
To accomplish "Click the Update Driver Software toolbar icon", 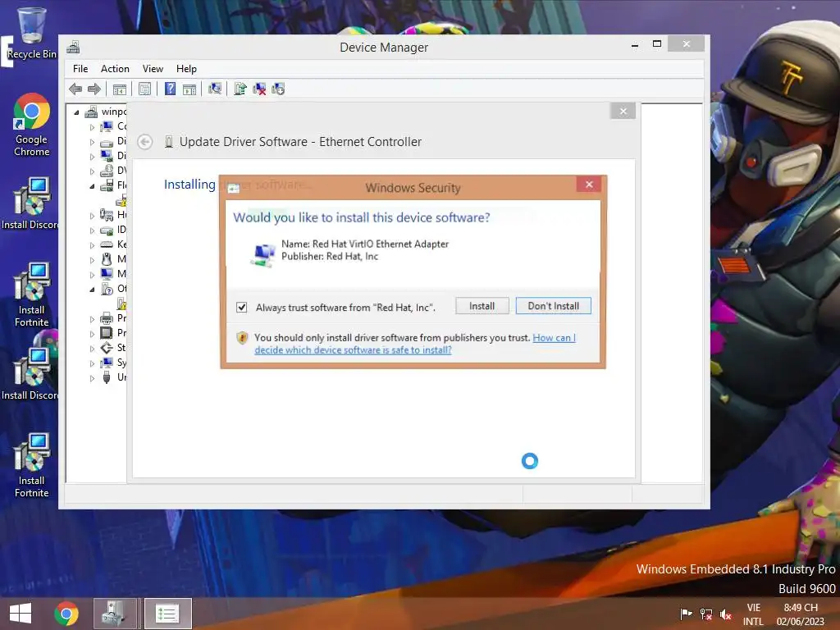I will (x=240, y=89).
